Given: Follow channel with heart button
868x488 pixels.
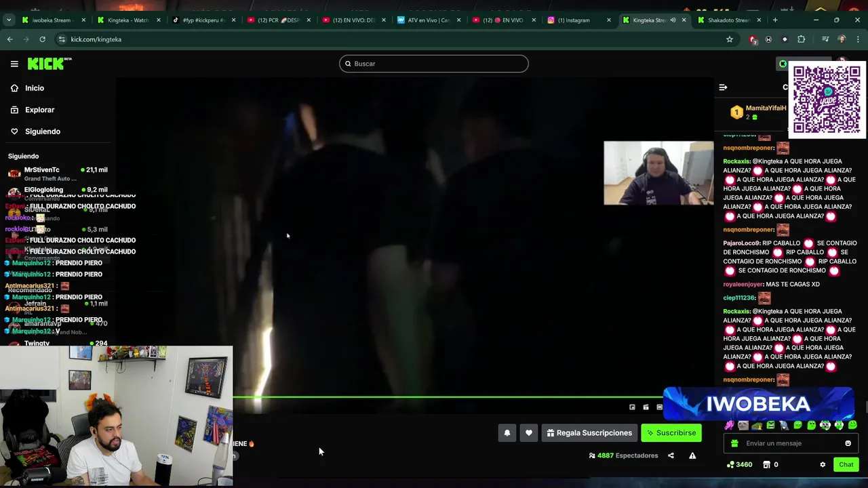Looking at the screenshot, I should (x=529, y=433).
